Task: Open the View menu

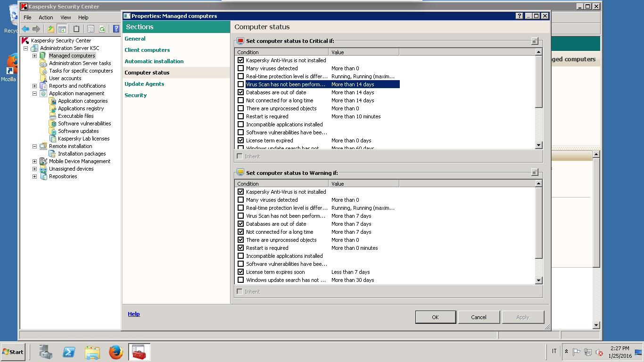Action: point(66,17)
